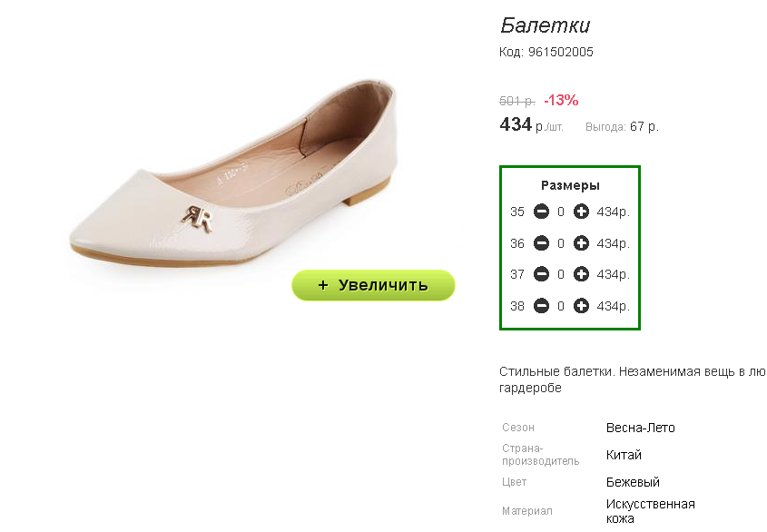Select quantity field for size 35
The image size is (767, 532).
click(561, 212)
